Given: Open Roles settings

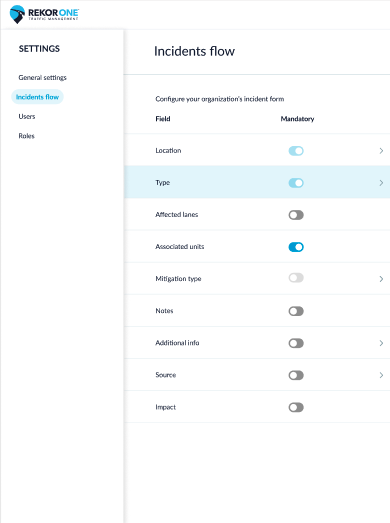Looking at the screenshot, I should (x=26, y=136).
